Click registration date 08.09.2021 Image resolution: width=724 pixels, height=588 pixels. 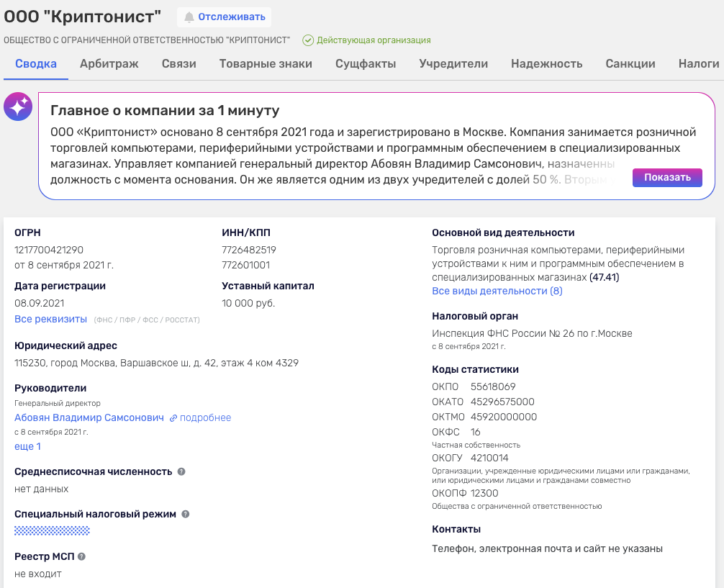pos(40,304)
